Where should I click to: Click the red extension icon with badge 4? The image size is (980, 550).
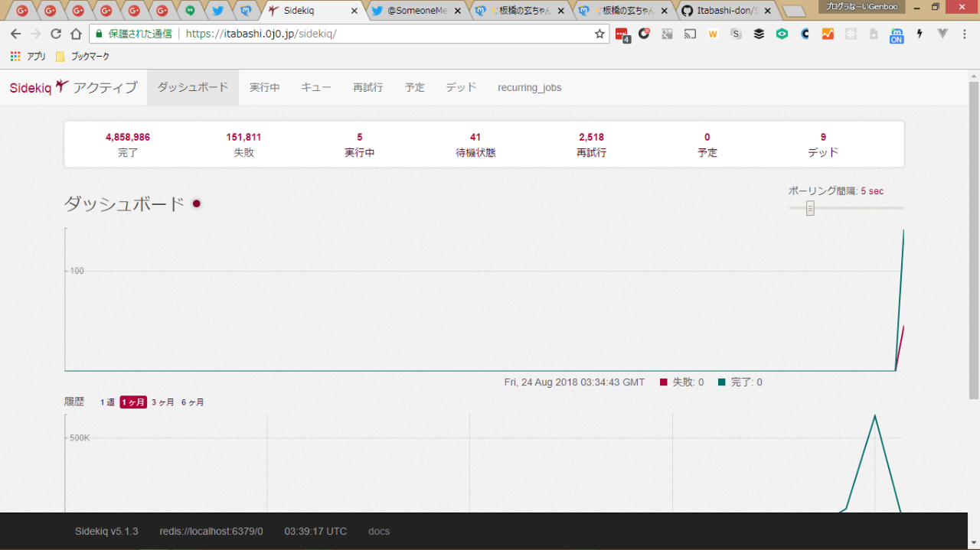tap(622, 34)
